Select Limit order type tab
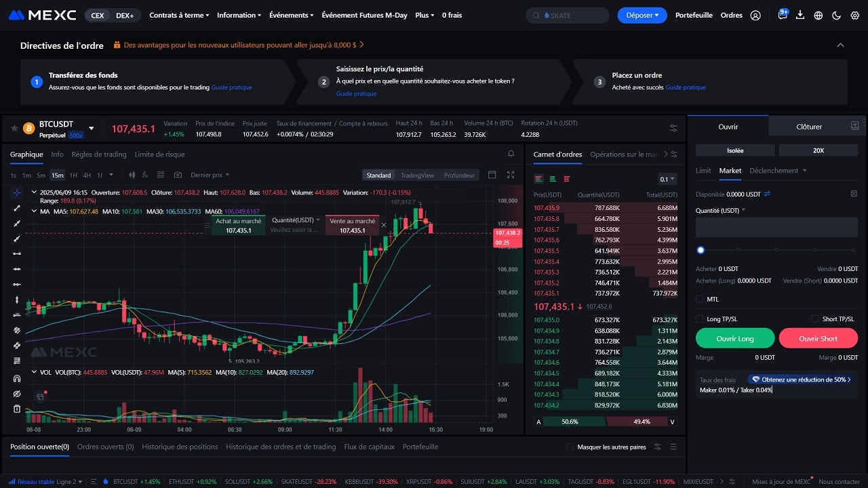868x488 pixels. pos(703,170)
